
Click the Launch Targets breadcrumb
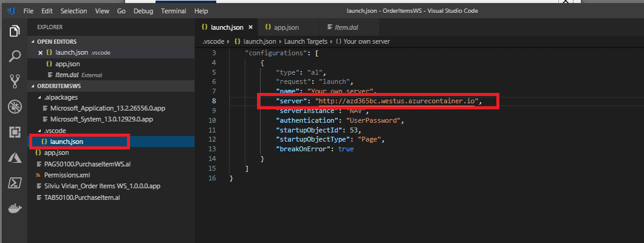306,41
